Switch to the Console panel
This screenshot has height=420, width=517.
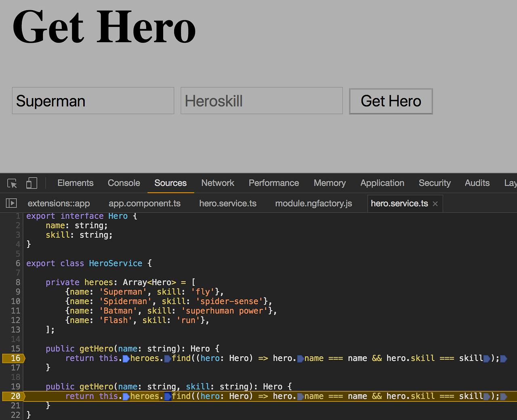[x=124, y=183]
